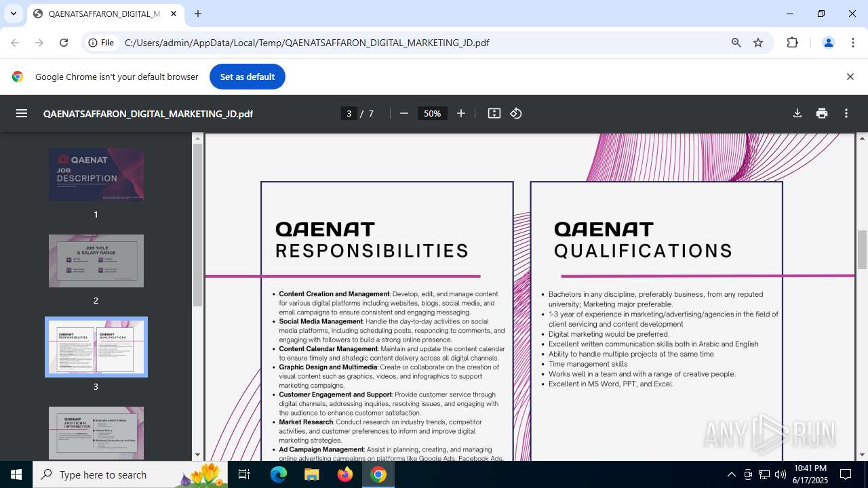The image size is (868, 488).
Task: Click the Qualifications heading in document
Action: 643,251
